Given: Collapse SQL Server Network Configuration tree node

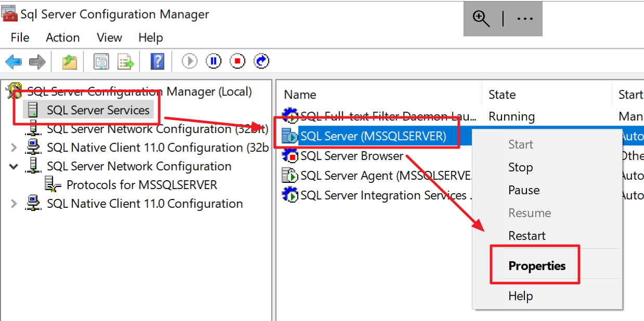Looking at the screenshot, I should coord(13,166).
